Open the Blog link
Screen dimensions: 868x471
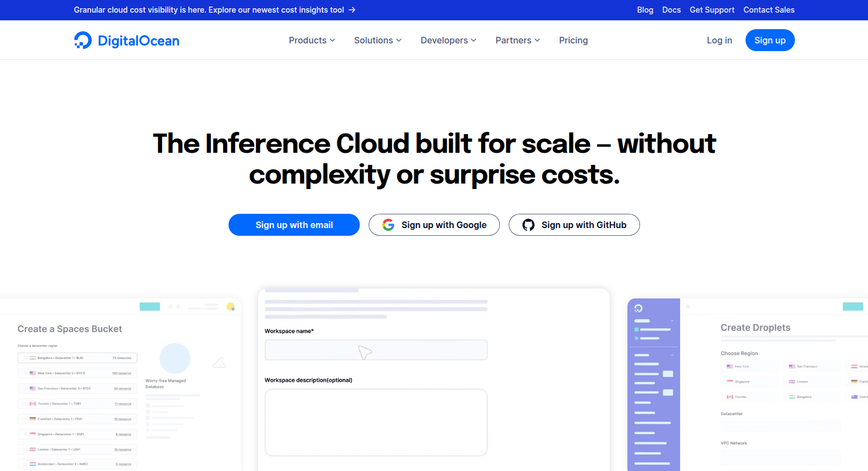click(645, 10)
